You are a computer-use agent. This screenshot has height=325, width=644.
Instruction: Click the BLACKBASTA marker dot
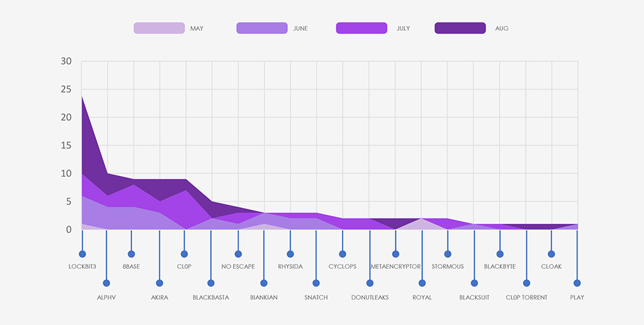(x=211, y=283)
